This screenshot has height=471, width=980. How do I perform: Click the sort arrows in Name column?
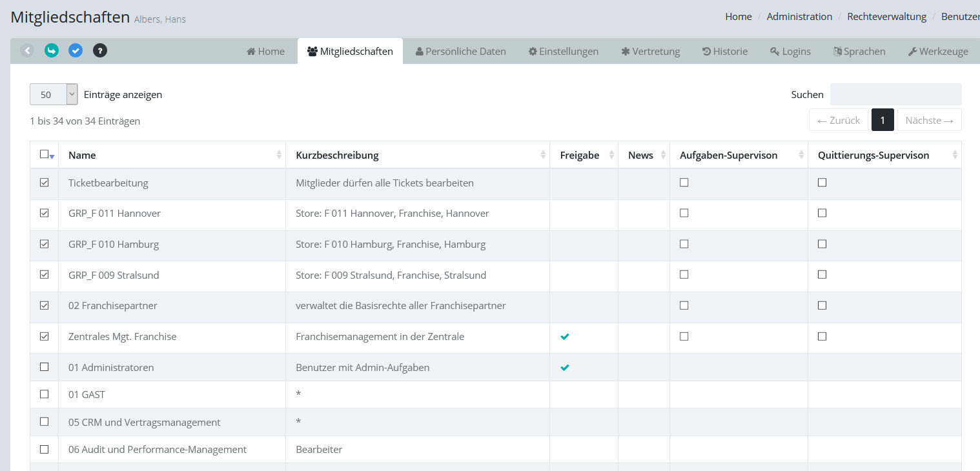[279, 155]
